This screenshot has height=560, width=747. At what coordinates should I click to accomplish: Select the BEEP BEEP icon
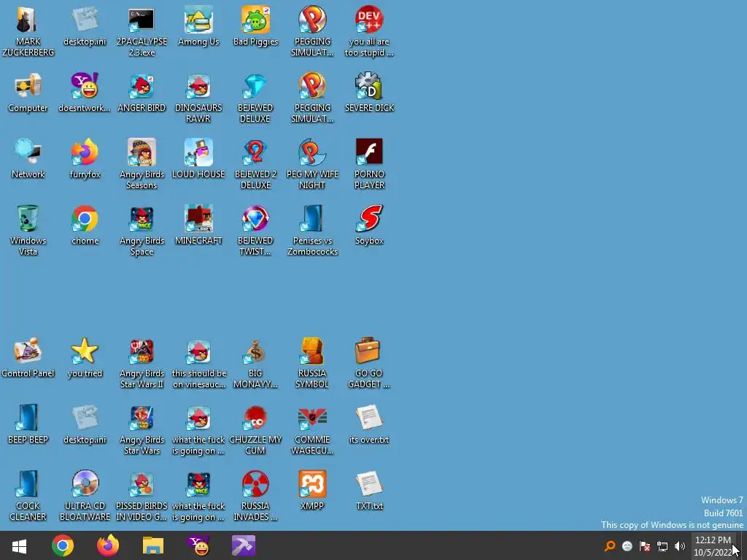point(28,418)
